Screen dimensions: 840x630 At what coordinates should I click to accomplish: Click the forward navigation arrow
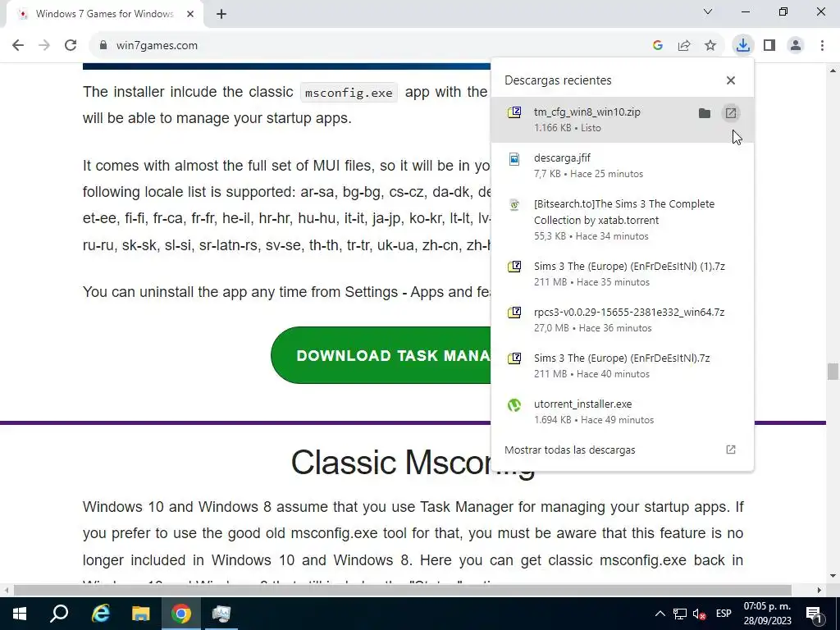(x=44, y=46)
